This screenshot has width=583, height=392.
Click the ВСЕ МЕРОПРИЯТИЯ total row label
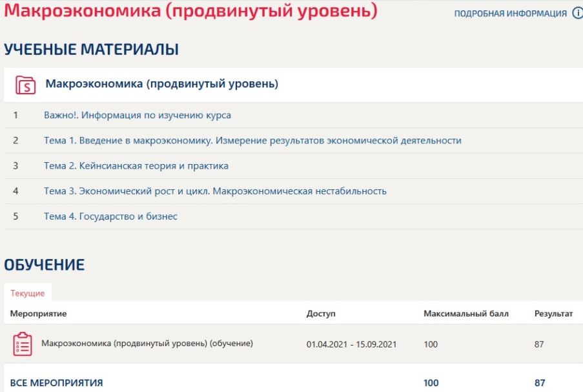click(56, 383)
